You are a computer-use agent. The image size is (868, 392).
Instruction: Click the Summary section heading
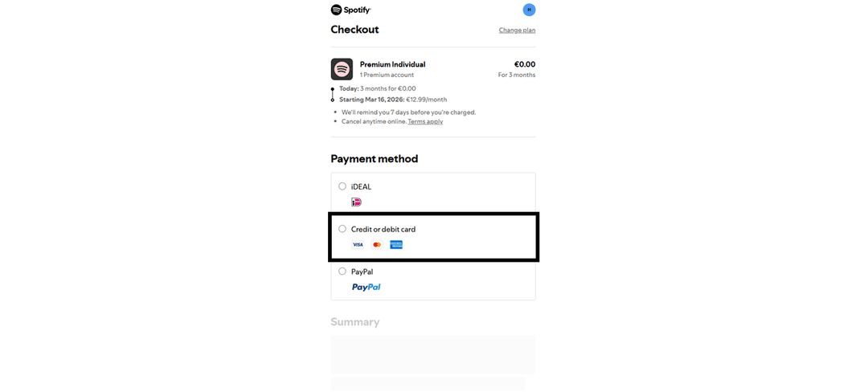(x=355, y=322)
